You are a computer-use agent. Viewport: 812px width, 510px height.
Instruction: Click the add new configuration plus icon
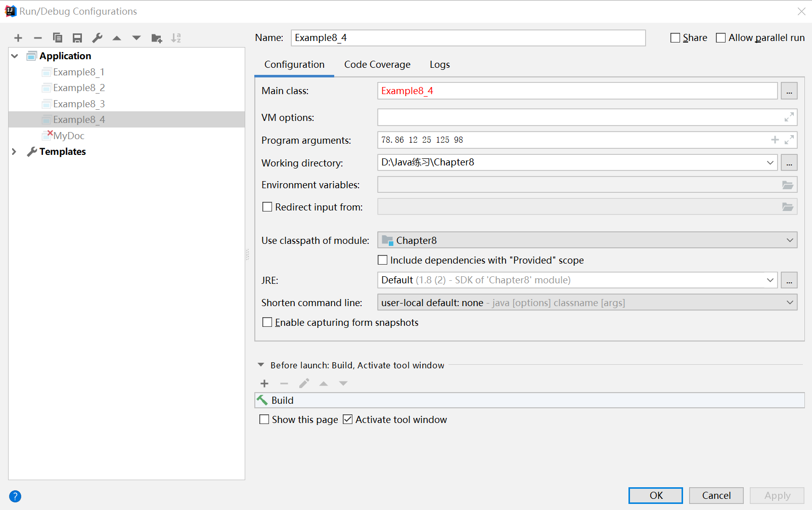[18, 38]
